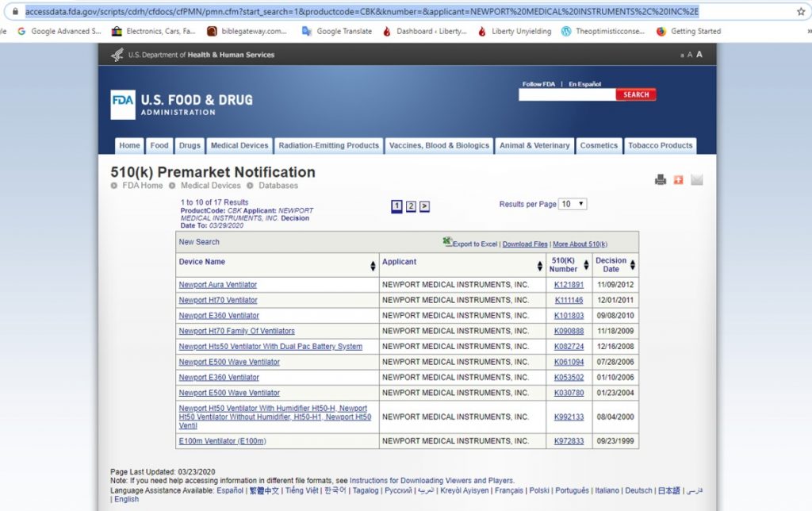Open the Drugs tab
812x511 pixels.
tap(190, 146)
